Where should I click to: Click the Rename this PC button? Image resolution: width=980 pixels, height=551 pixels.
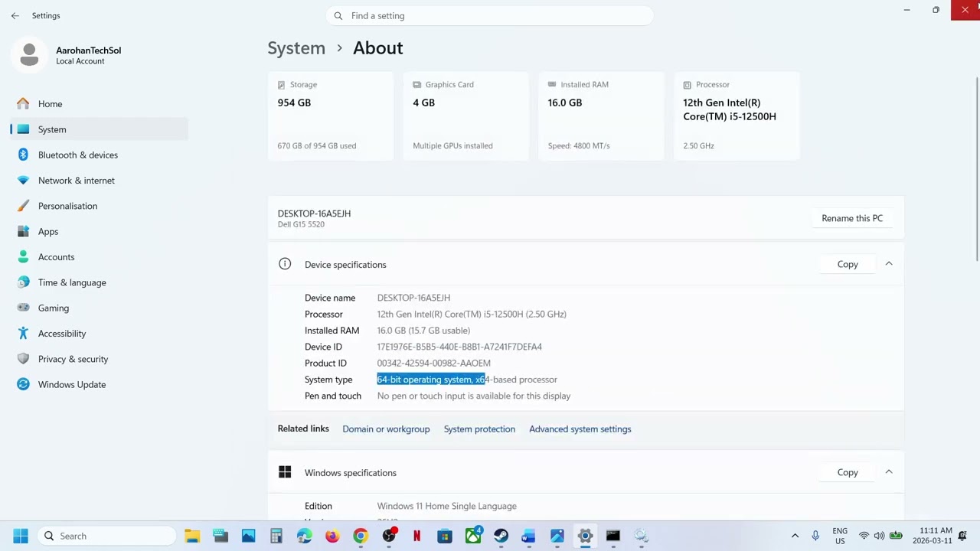[x=852, y=218]
